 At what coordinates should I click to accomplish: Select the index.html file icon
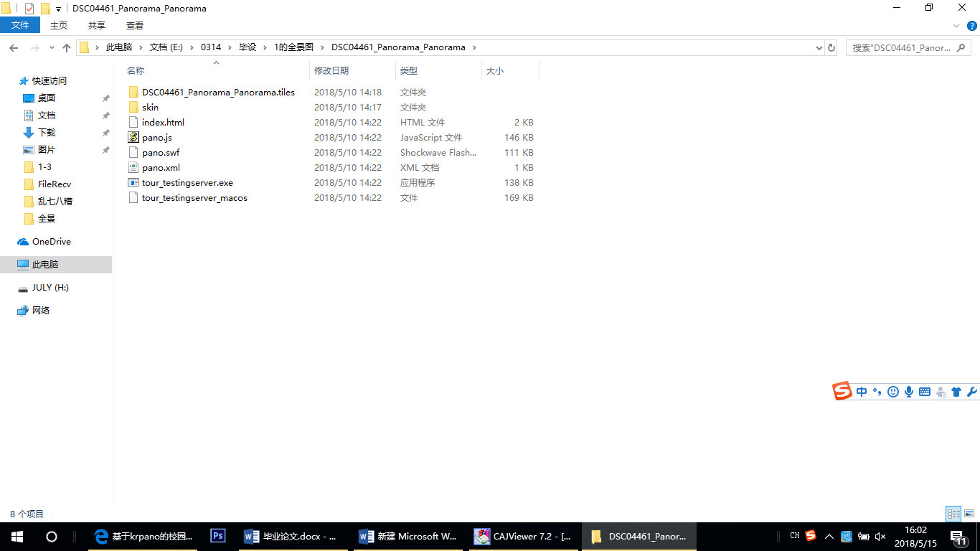point(133,123)
